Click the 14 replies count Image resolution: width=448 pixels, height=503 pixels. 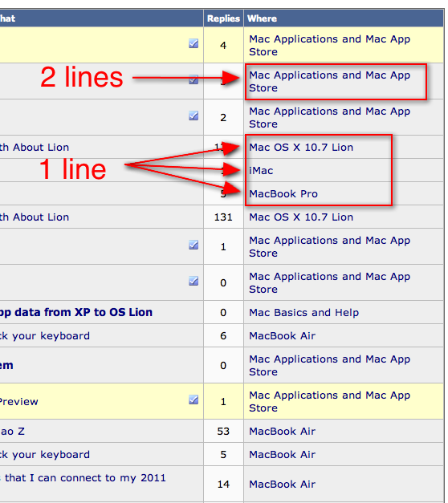click(x=223, y=484)
